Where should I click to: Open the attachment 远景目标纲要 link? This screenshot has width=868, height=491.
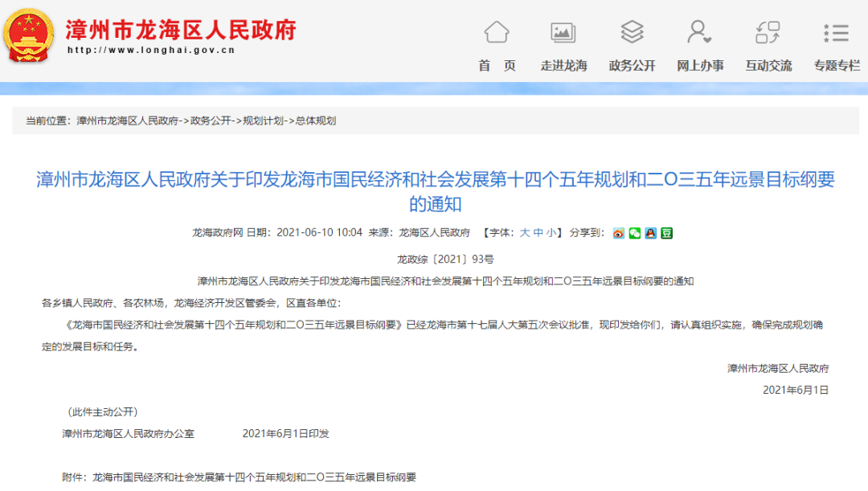255,477
